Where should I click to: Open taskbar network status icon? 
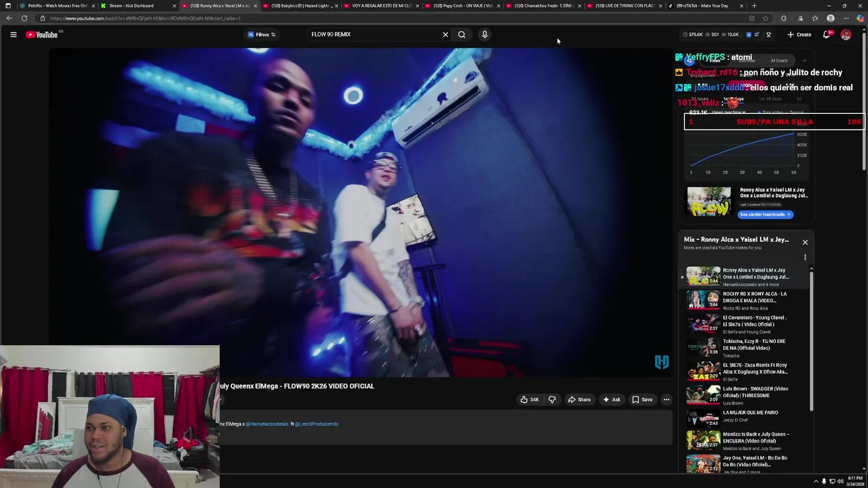[x=832, y=481]
